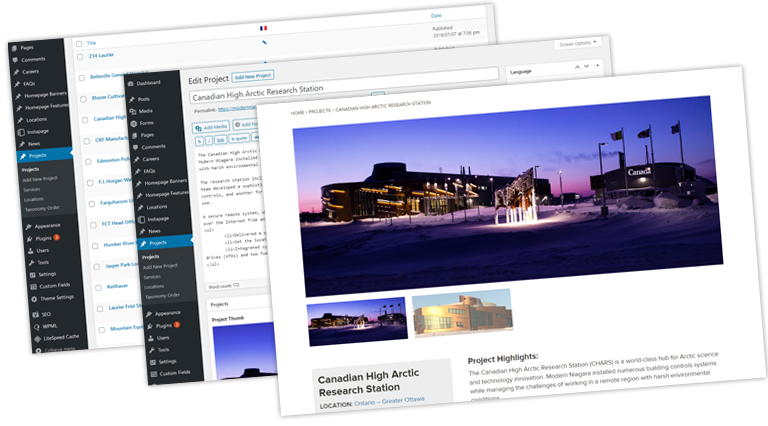The width and height of the screenshot is (768, 426).
Task: Click b-quote button in editor toolbar
Action: 239,139
